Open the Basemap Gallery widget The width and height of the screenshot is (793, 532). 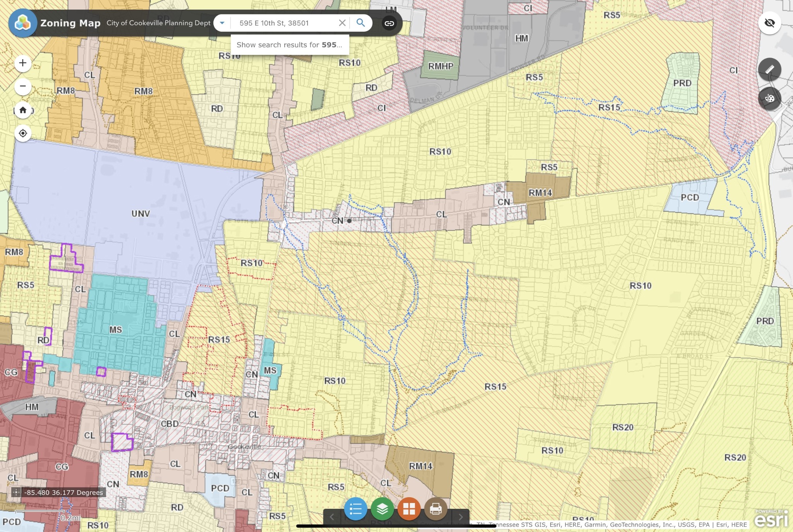tap(409, 509)
